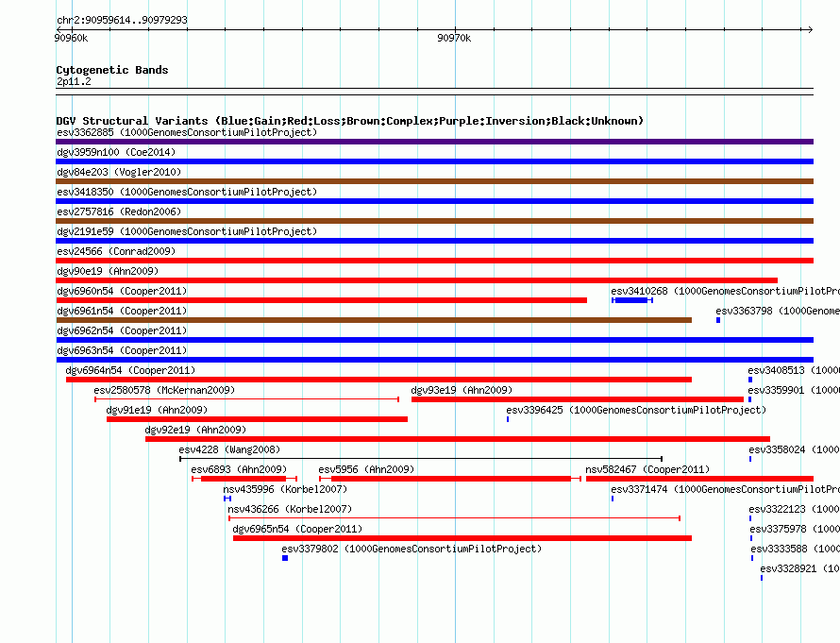
Task: Select the red dgv93e19 bar
Action: coord(577,399)
